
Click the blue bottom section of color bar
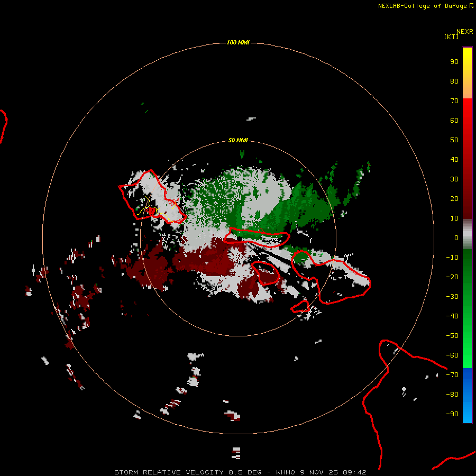tap(467, 396)
